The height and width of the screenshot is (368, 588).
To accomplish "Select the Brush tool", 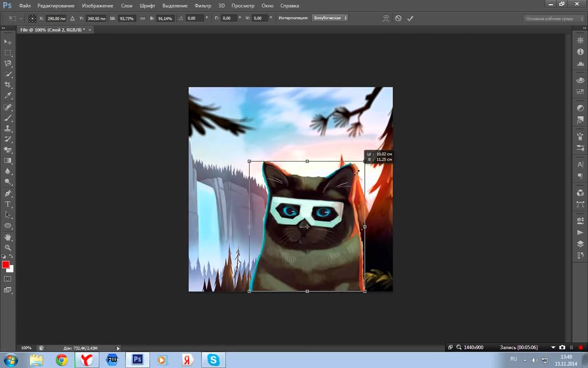I will tap(8, 118).
